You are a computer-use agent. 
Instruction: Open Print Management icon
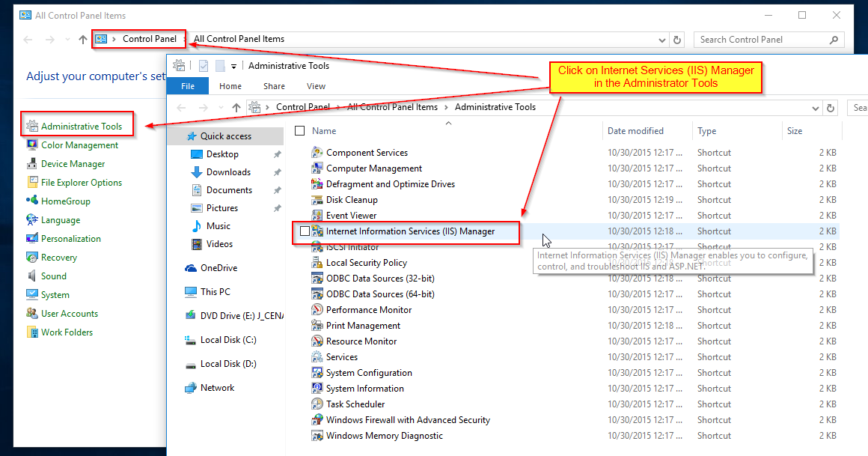pyautogui.click(x=317, y=325)
